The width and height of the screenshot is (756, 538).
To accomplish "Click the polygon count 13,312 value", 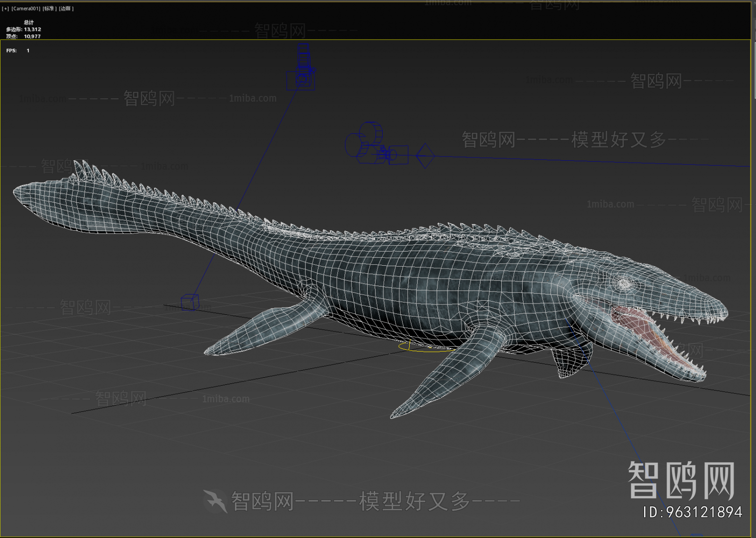I will pyautogui.click(x=33, y=29).
